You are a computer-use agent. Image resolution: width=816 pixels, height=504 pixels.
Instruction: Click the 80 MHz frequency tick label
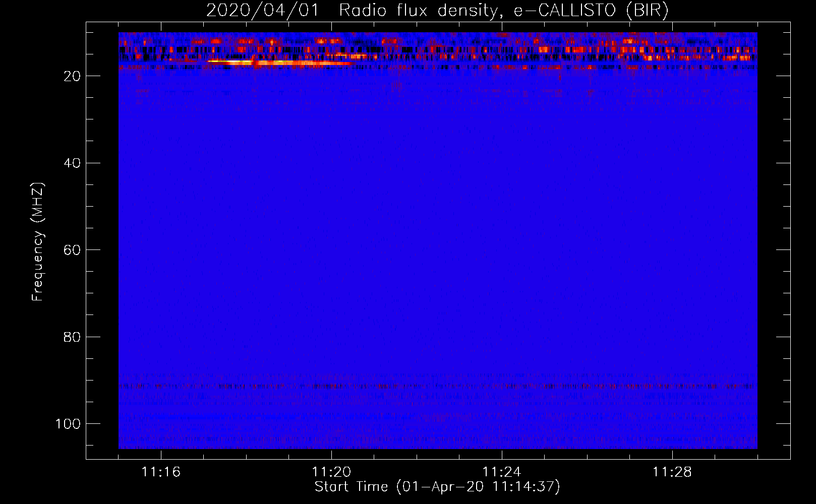click(x=72, y=337)
